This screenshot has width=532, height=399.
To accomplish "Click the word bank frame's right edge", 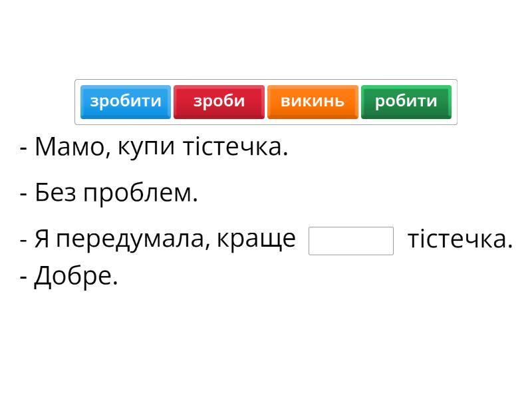I will (456, 102).
